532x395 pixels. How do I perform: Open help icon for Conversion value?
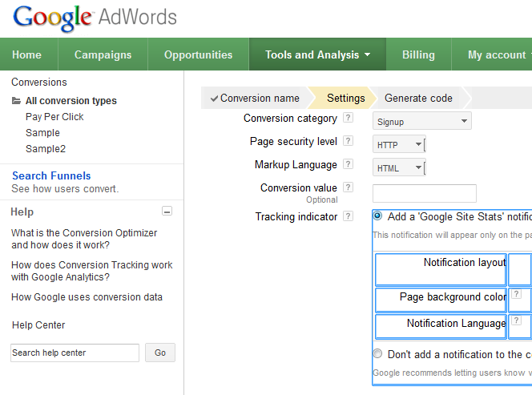[348, 187]
